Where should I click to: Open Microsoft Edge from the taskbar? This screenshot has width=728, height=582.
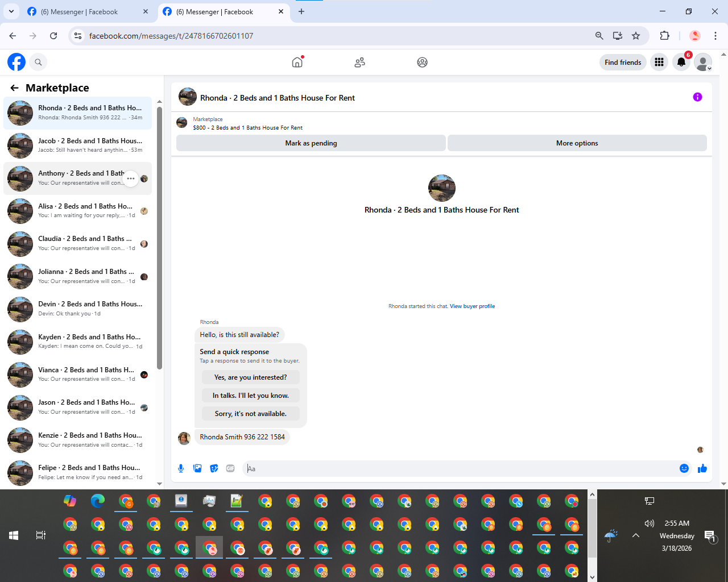click(98, 501)
